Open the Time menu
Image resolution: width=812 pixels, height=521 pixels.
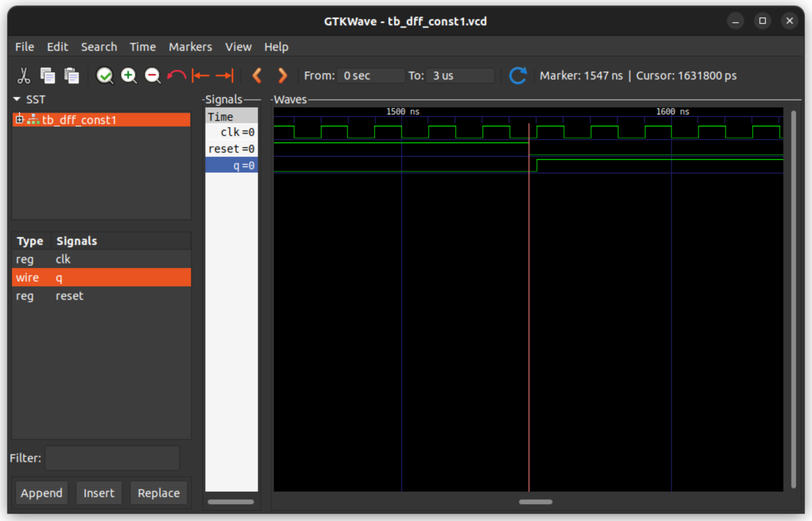click(x=142, y=47)
